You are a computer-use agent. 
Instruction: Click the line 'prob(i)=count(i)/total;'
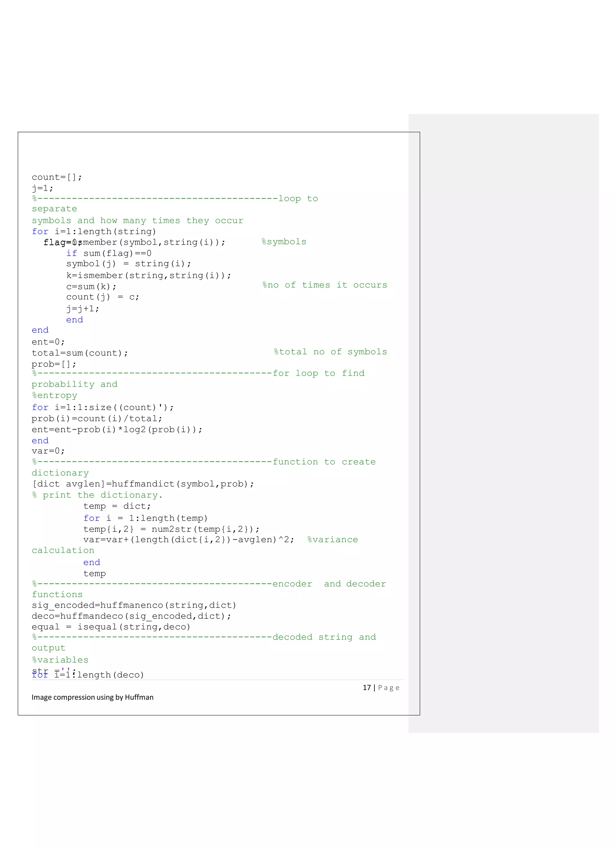click(x=97, y=419)
